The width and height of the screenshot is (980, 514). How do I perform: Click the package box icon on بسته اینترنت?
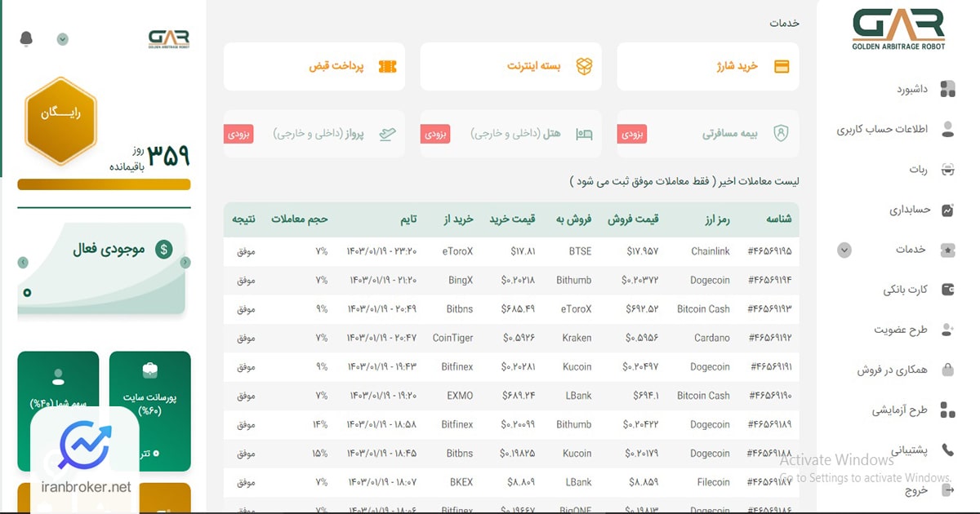click(584, 66)
